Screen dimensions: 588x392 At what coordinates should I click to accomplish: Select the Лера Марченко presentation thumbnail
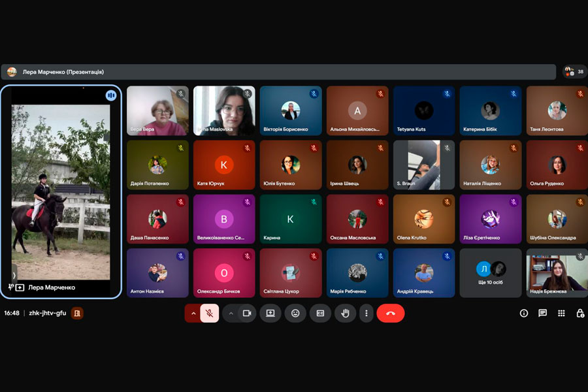pos(61,191)
